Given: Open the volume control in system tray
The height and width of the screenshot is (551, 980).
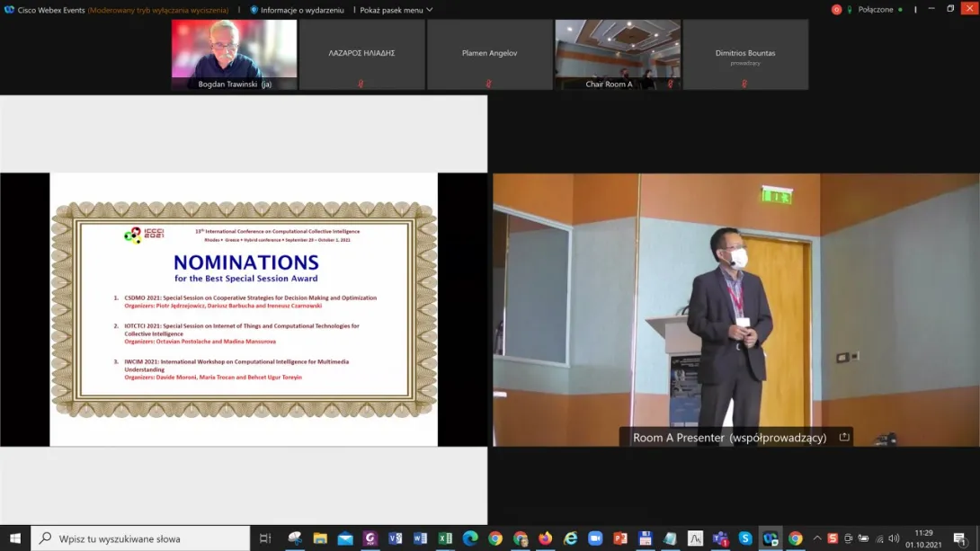Looking at the screenshot, I should coord(894,538).
